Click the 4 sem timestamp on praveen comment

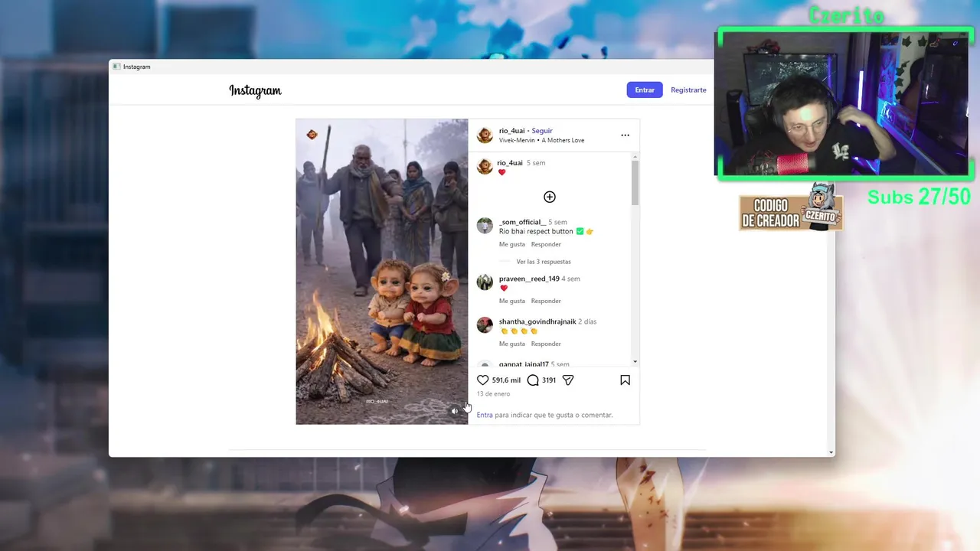(571, 279)
